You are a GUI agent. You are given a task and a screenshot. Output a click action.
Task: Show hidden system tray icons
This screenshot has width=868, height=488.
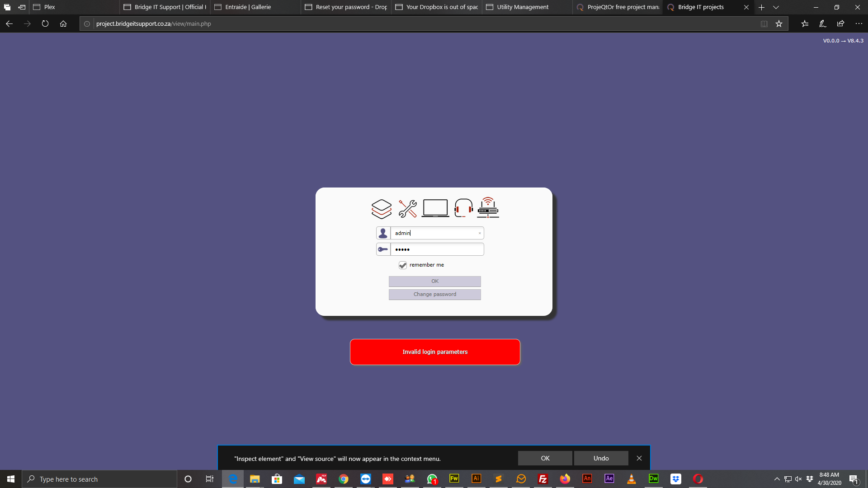coord(777,479)
